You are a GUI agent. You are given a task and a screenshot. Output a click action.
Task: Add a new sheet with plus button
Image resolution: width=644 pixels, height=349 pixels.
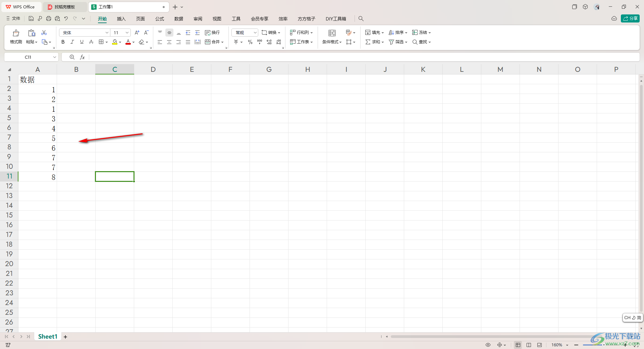click(65, 337)
